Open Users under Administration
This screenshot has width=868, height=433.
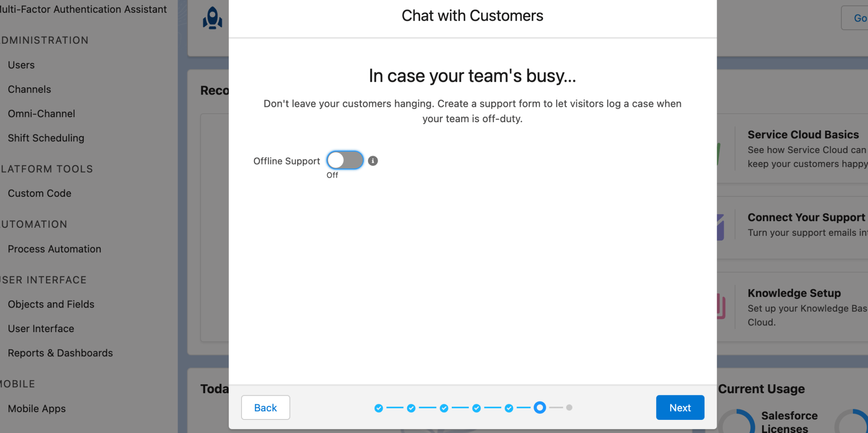point(21,64)
